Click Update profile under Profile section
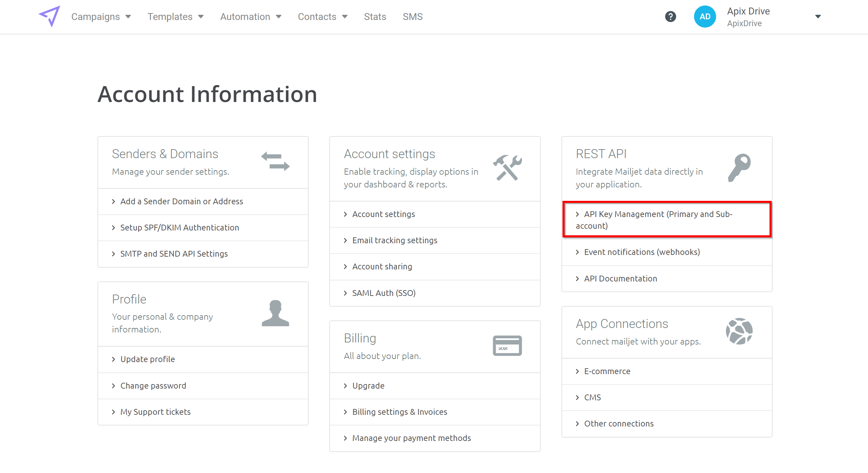 pos(147,359)
